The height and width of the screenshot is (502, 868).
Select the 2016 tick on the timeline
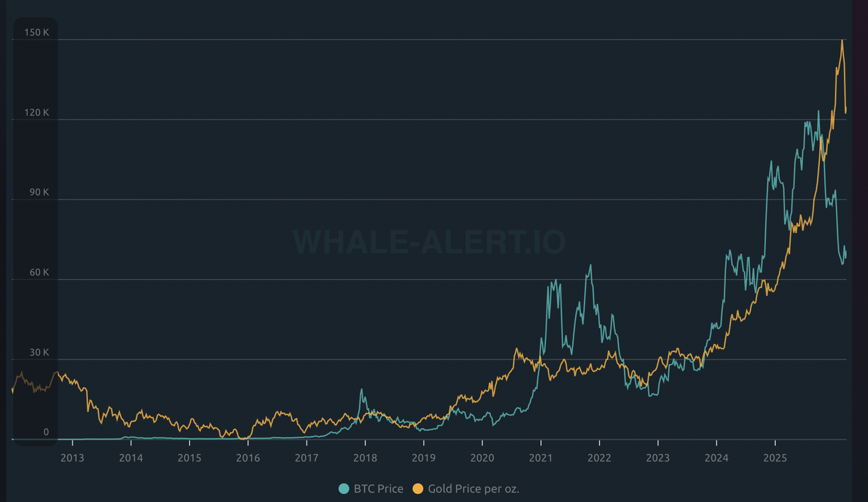coord(248,458)
